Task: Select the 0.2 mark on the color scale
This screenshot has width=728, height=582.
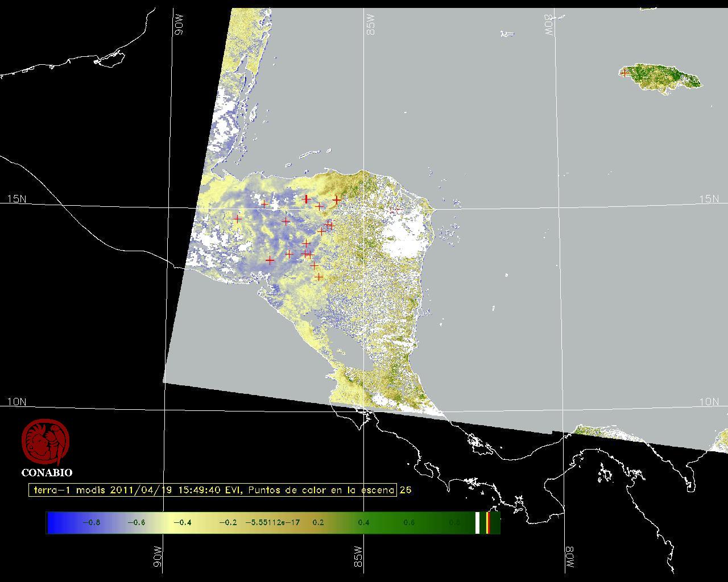Action: pyautogui.click(x=318, y=522)
